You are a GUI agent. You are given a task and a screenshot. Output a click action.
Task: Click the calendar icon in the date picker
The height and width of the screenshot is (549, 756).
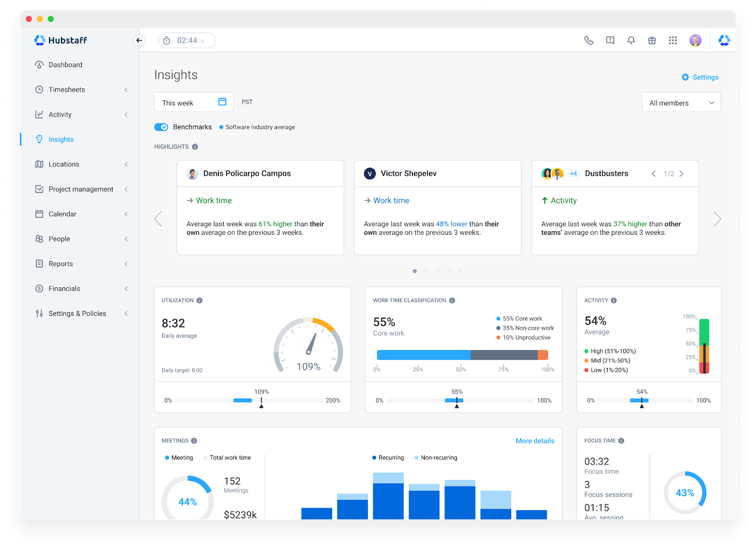tap(222, 102)
